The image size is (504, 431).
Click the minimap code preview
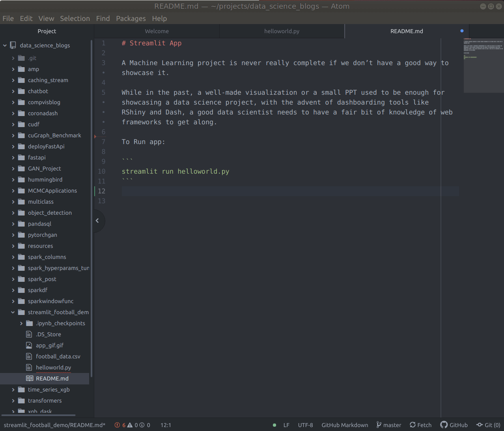tap(483, 66)
